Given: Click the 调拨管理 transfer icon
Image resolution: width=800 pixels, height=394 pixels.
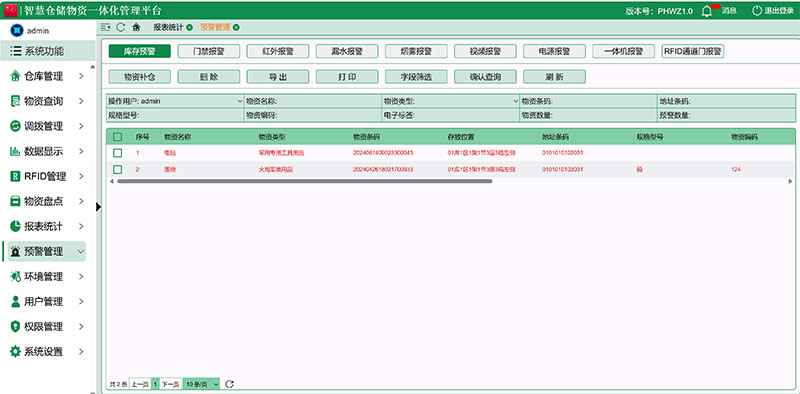Looking at the screenshot, I should [15, 126].
